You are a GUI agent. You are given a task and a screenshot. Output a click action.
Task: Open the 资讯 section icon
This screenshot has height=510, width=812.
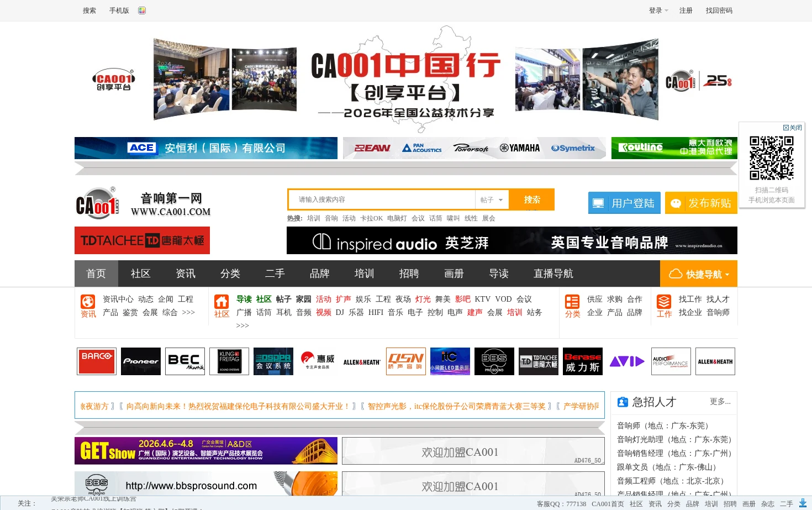(x=88, y=302)
